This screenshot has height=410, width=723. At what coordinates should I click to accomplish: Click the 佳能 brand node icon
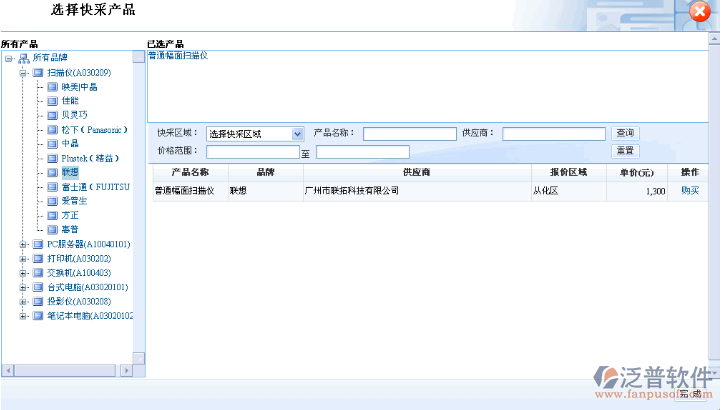point(53,101)
